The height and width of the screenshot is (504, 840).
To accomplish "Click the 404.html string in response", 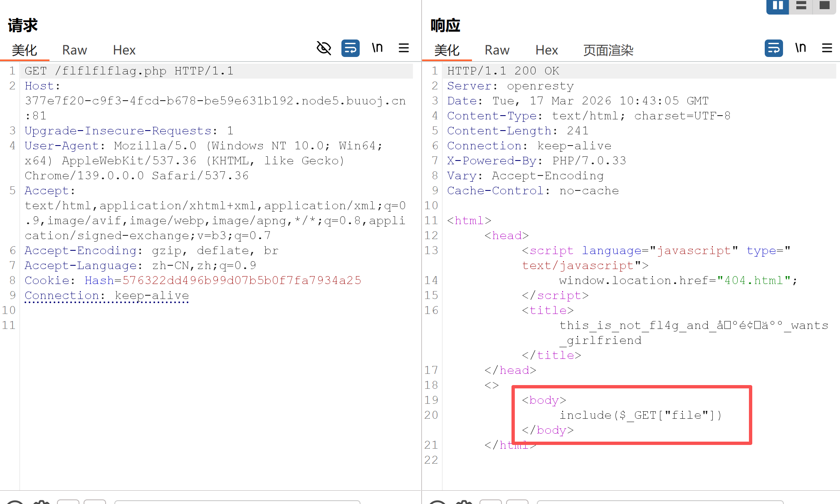I will tap(754, 281).
